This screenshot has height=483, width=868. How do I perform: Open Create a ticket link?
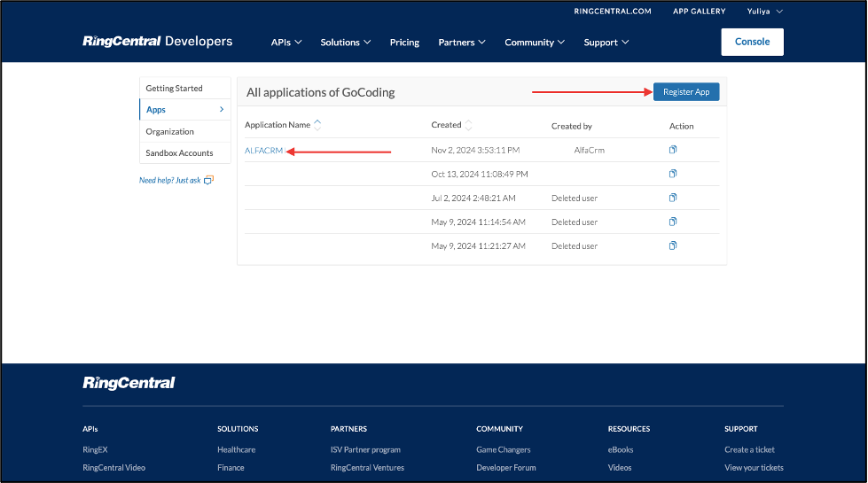click(749, 450)
